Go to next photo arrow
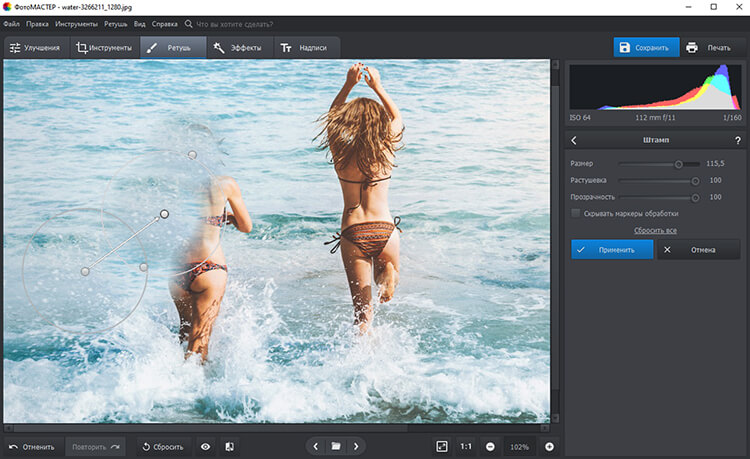Screen dimensions: 750x459 point(356,447)
